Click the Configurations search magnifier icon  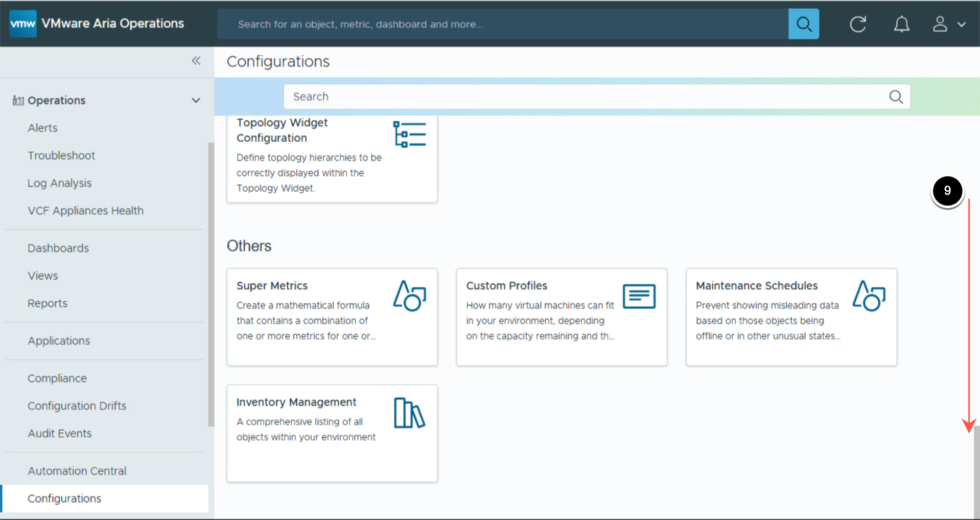[896, 97]
